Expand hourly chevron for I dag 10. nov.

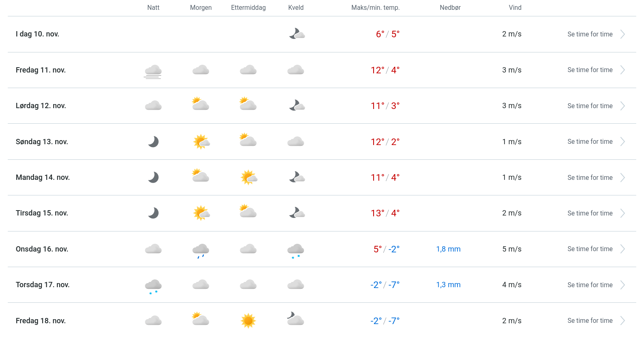tap(622, 34)
